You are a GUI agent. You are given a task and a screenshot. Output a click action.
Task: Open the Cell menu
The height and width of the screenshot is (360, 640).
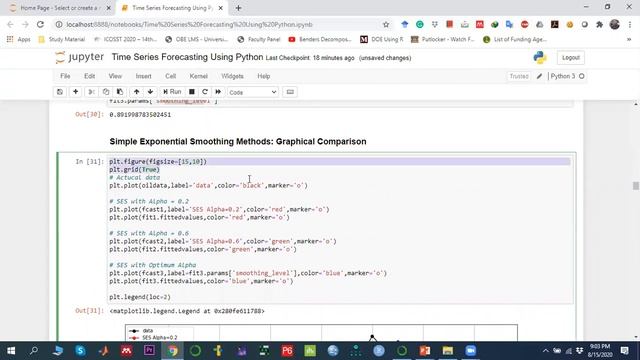[171, 76]
